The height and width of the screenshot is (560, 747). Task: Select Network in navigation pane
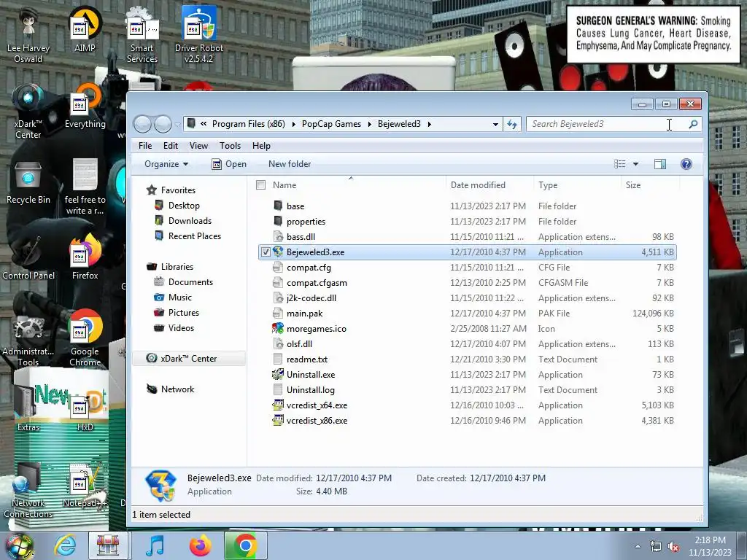177,389
